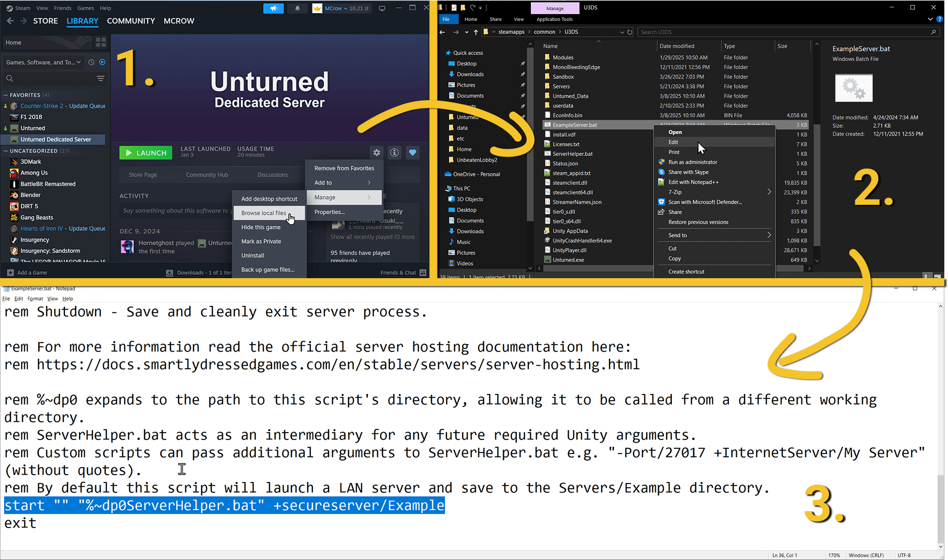Click the game info circle icon beside the gear

pos(394,152)
